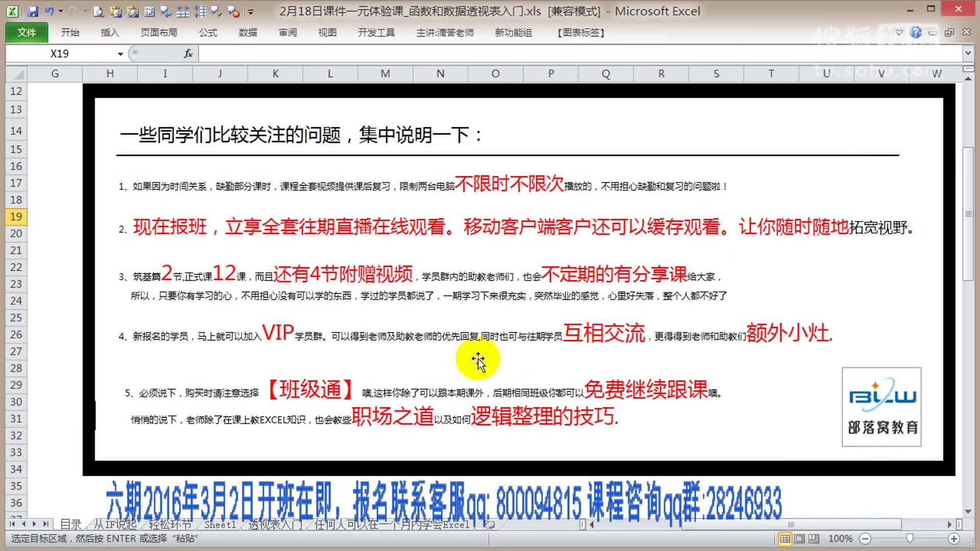Click the Insert Worksheet tab icon
This screenshot has width=980, height=551.
(x=489, y=524)
